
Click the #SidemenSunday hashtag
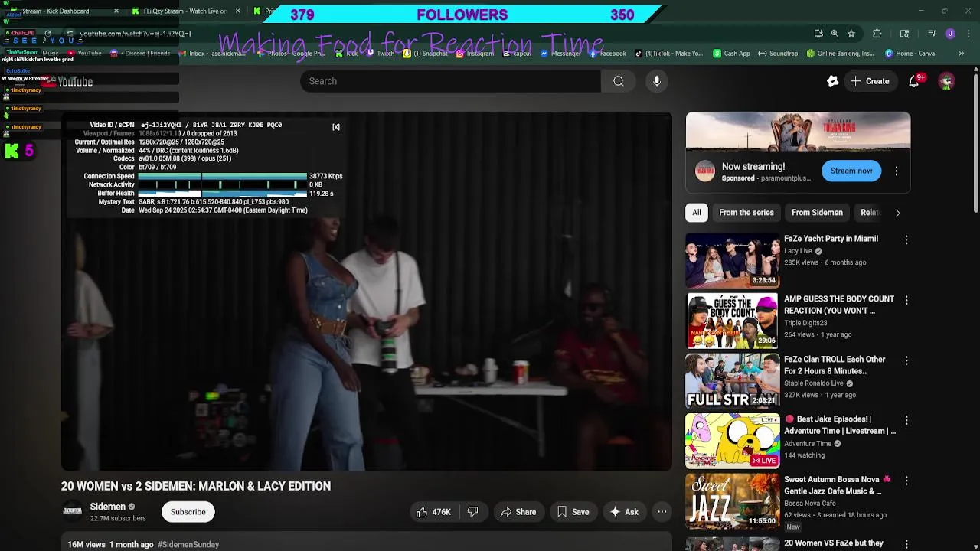(x=188, y=545)
